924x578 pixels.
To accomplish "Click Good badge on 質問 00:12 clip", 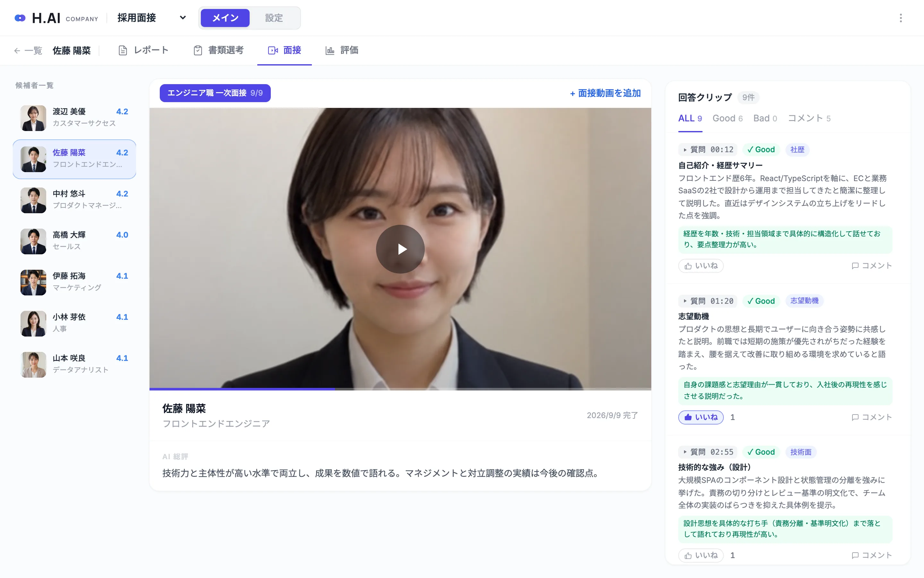I will (761, 150).
